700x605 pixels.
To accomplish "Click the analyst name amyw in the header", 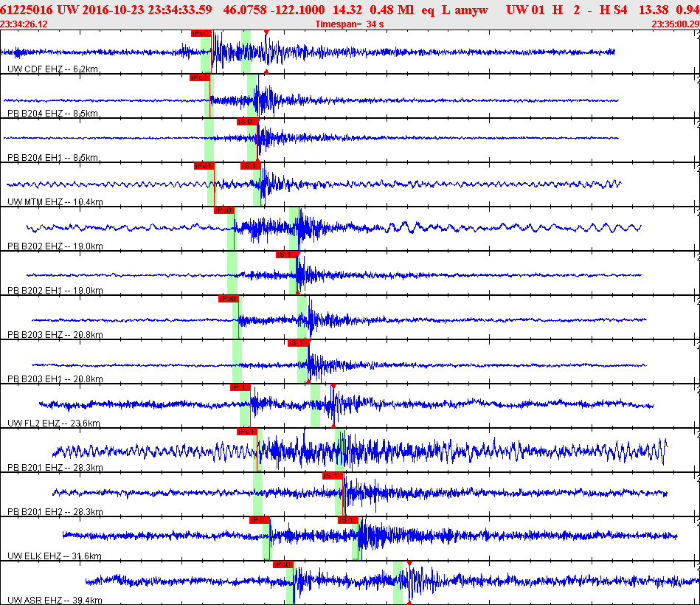I will [x=471, y=10].
